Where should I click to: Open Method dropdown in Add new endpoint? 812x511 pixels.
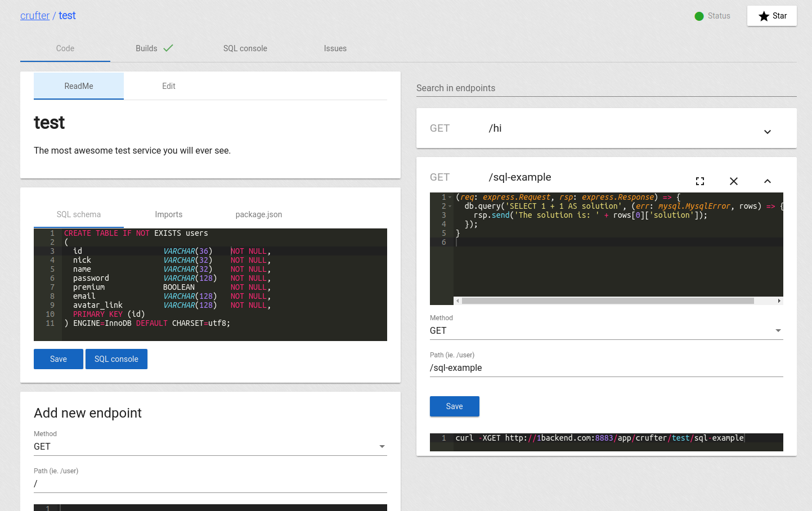210,447
